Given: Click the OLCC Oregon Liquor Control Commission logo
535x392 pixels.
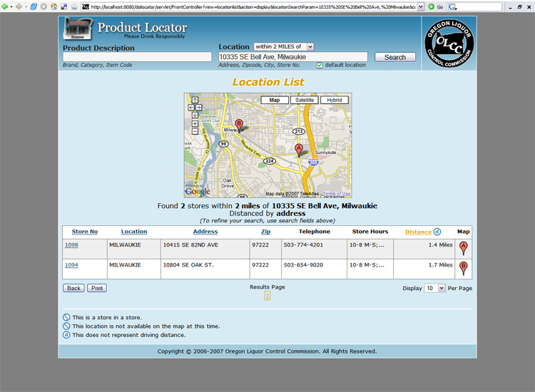Looking at the screenshot, I should click(449, 43).
